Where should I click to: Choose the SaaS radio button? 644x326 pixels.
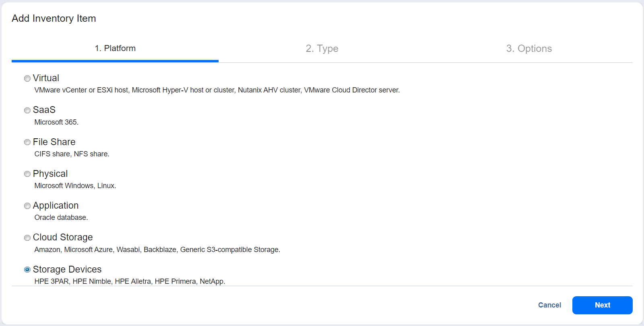pyautogui.click(x=27, y=110)
